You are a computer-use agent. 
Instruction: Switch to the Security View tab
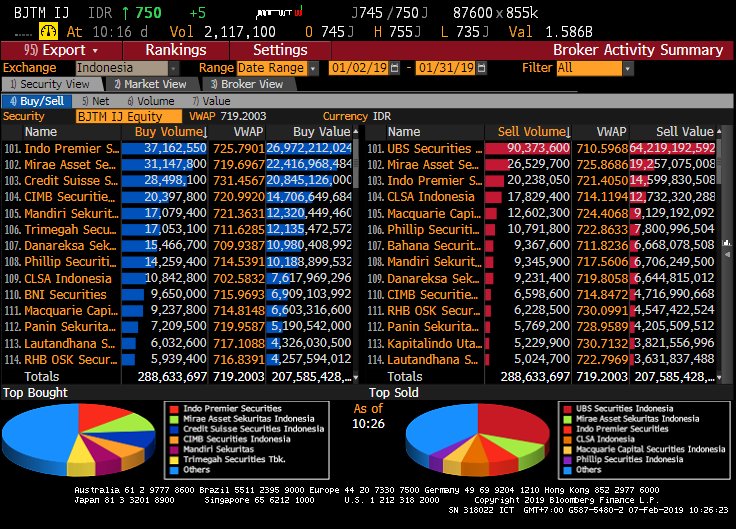(x=51, y=84)
